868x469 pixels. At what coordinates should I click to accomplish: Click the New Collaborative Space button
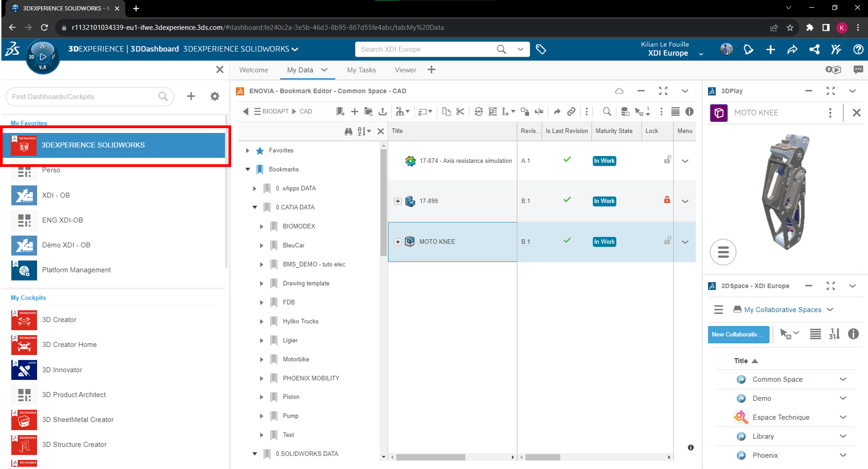[738, 335]
